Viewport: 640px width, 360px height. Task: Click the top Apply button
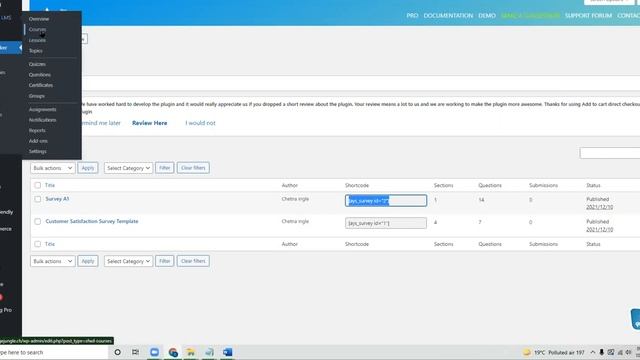click(x=88, y=168)
